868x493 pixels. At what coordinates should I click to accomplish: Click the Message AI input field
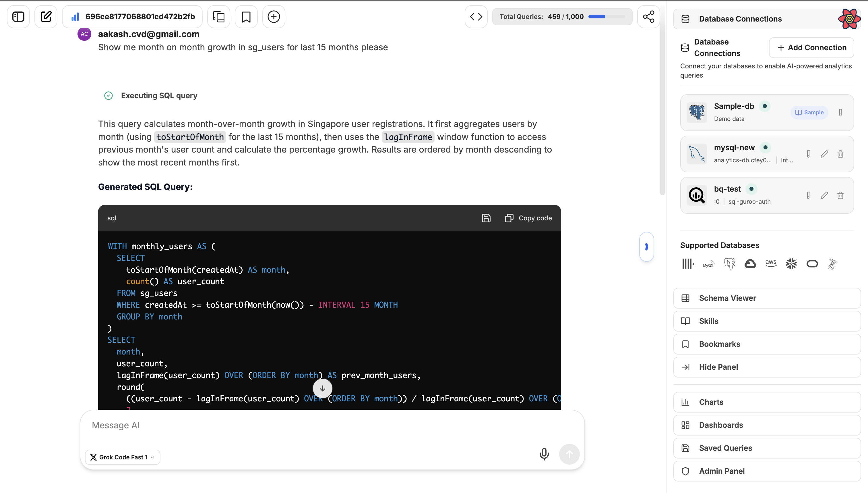pos(237,425)
